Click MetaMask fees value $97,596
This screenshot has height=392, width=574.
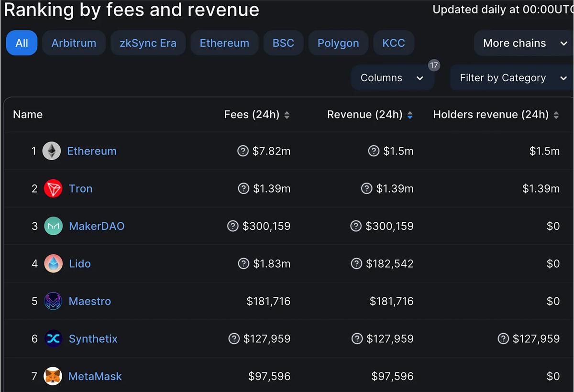[269, 376]
